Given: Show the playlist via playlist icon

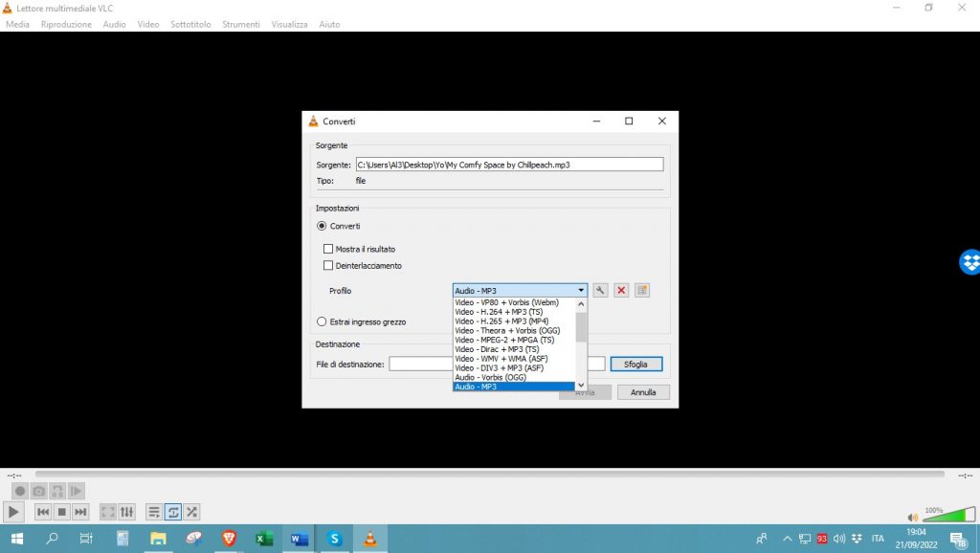Looking at the screenshot, I should tap(154, 512).
